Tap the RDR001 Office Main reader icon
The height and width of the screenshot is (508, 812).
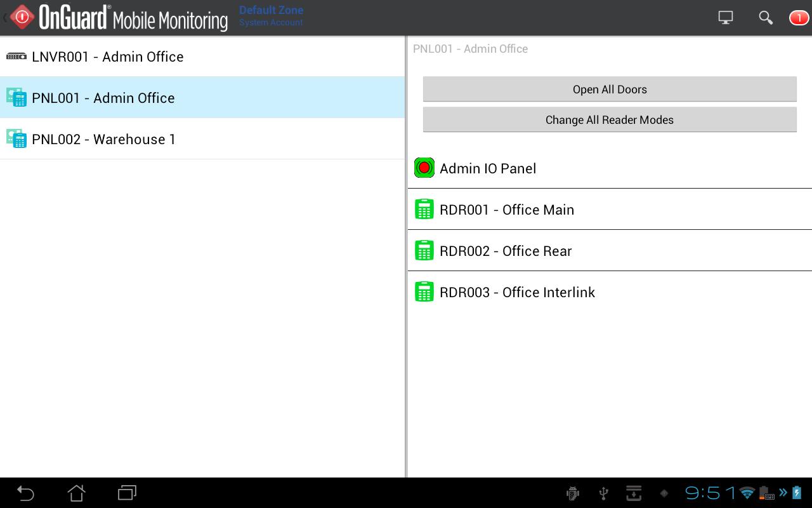(x=424, y=209)
